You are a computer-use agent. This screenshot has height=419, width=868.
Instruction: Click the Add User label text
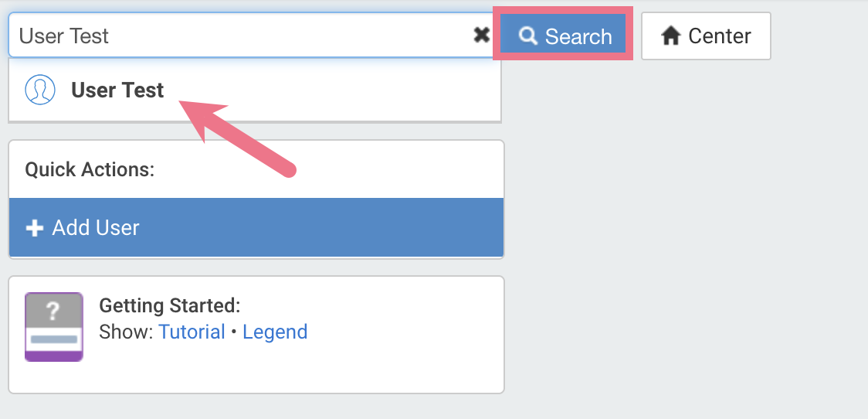pos(96,228)
